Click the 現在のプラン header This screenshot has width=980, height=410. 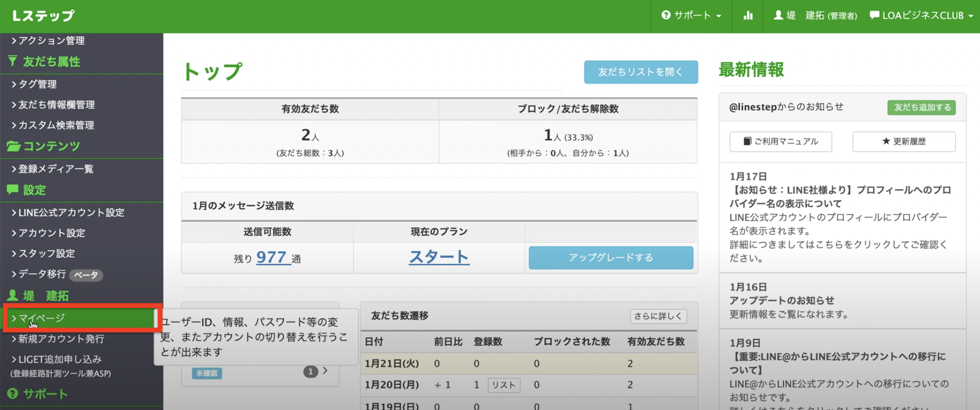click(x=439, y=232)
